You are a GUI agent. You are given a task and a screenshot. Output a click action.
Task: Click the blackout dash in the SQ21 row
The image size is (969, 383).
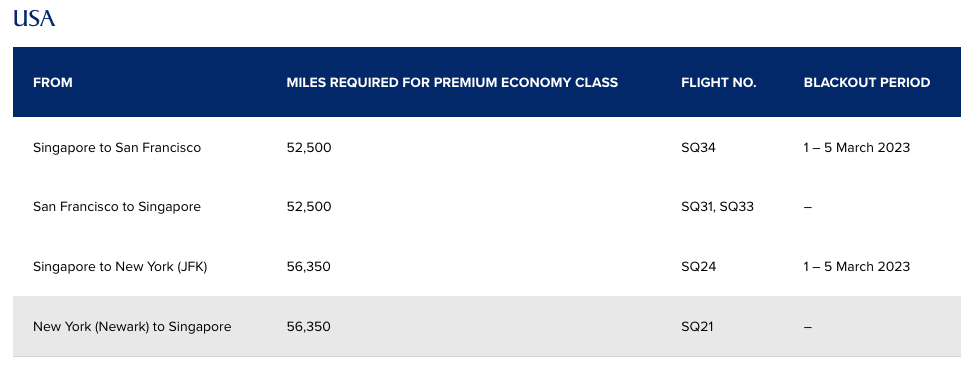click(x=808, y=327)
